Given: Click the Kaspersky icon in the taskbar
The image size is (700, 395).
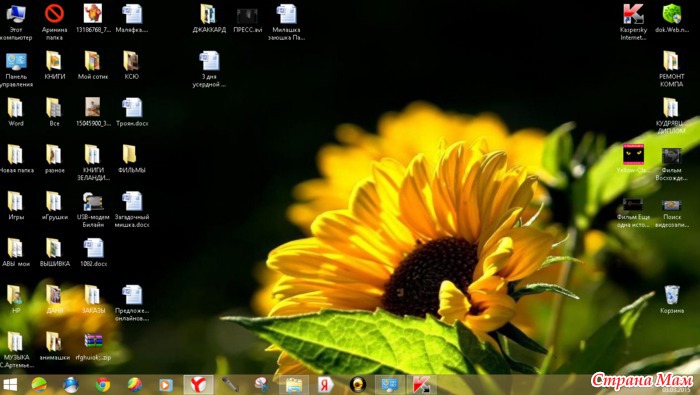Looking at the screenshot, I should [421, 384].
